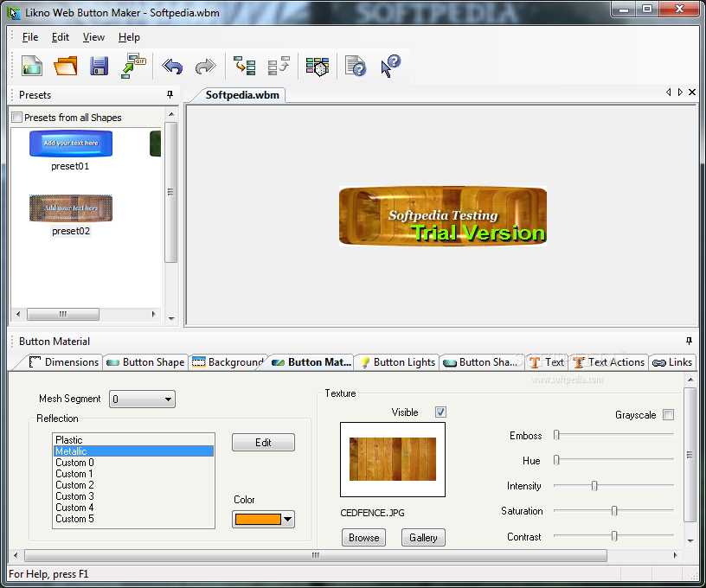This screenshot has width=706, height=588.
Task: Open a project with the folder icon
Action: click(x=66, y=66)
